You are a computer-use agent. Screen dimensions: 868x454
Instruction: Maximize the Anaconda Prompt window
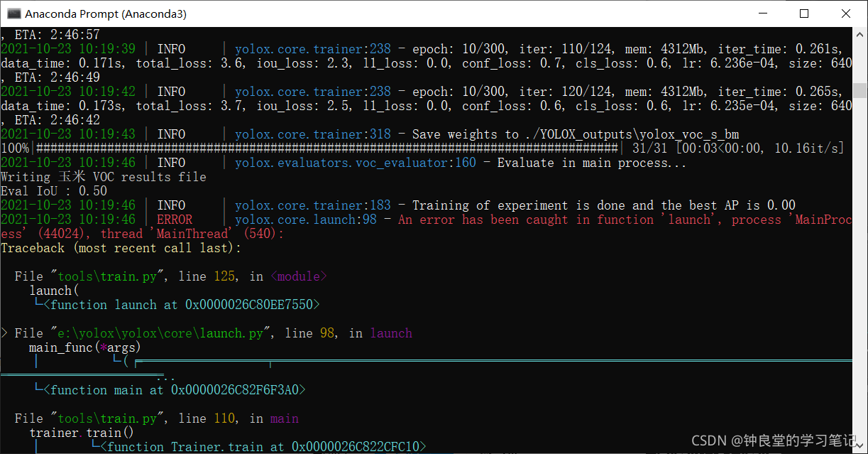pos(804,13)
